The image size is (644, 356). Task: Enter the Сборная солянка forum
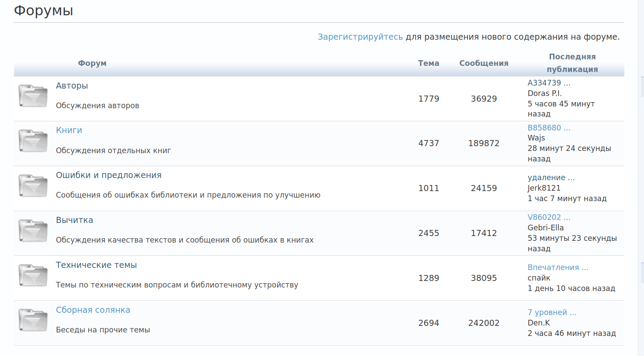tap(93, 310)
